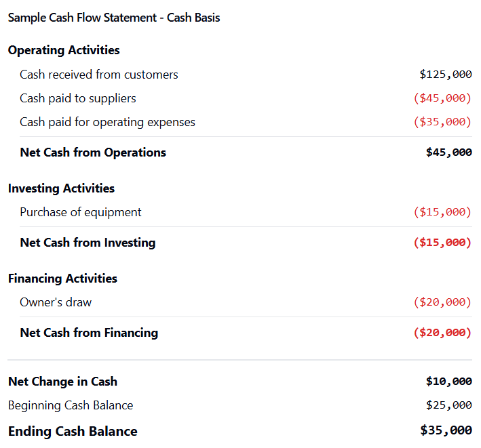Click the ($20,000) Net Financing total
The height and width of the screenshot is (448, 481).
[442, 333]
